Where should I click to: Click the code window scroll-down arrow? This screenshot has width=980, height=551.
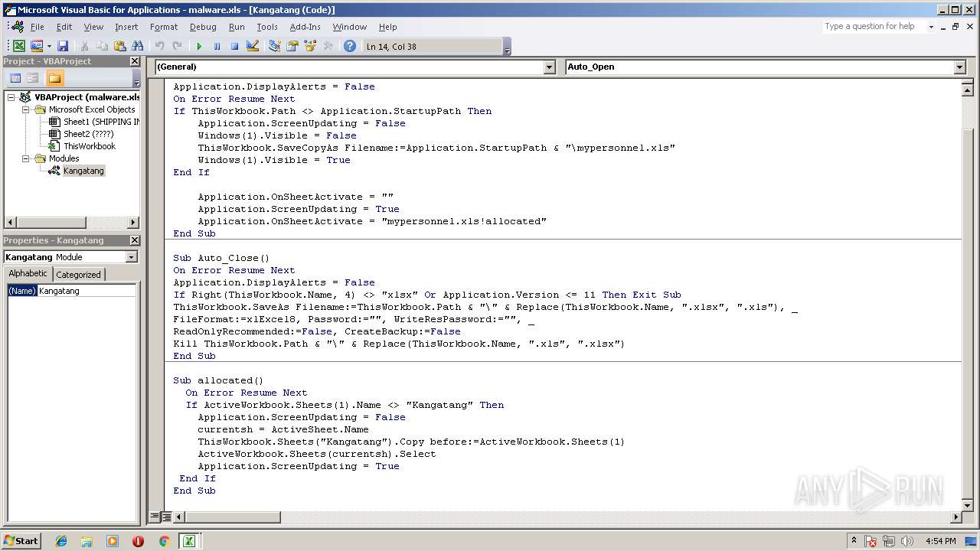pos(967,505)
